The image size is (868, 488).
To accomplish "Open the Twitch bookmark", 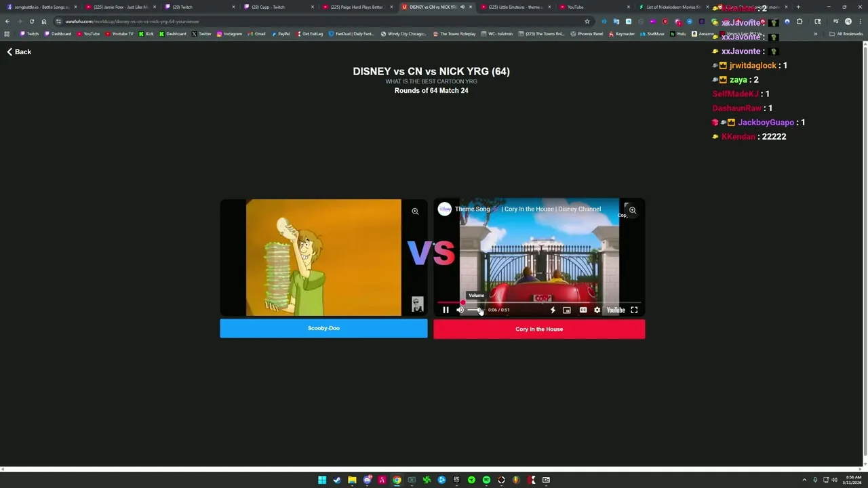I will 29,34.
